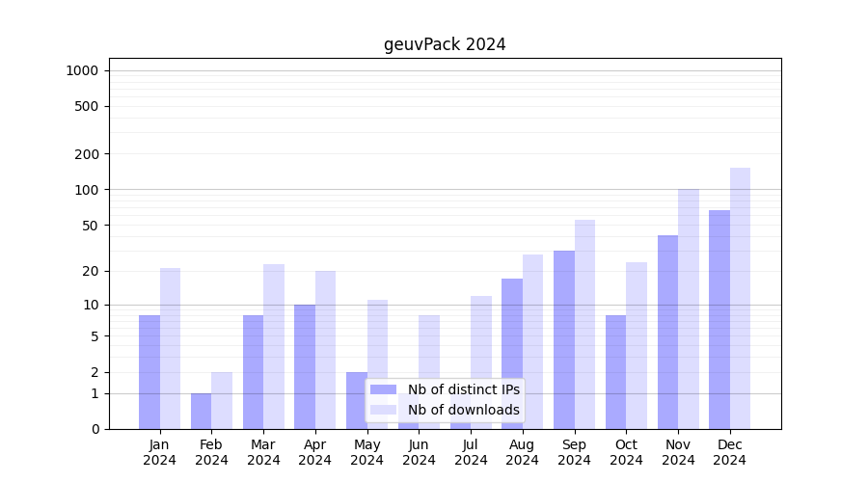Click the Oct 2024 downloads bar

[x=637, y=345]
